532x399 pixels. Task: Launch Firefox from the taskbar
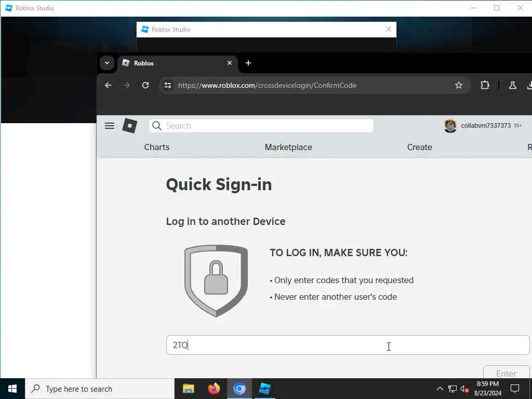click(214, 389)
